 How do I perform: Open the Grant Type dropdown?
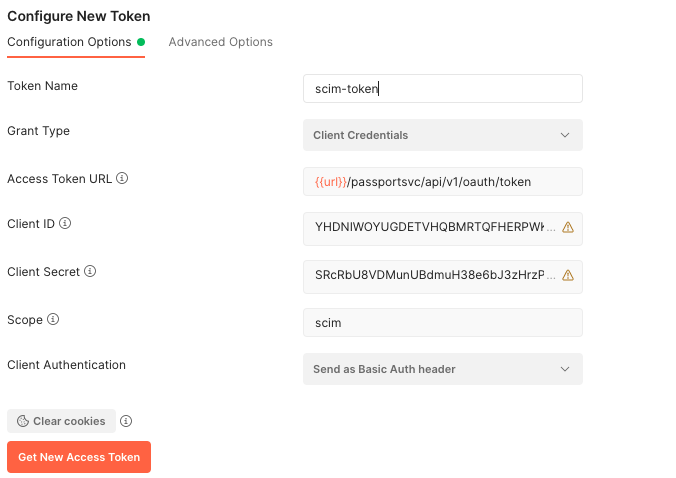(442, 135)
